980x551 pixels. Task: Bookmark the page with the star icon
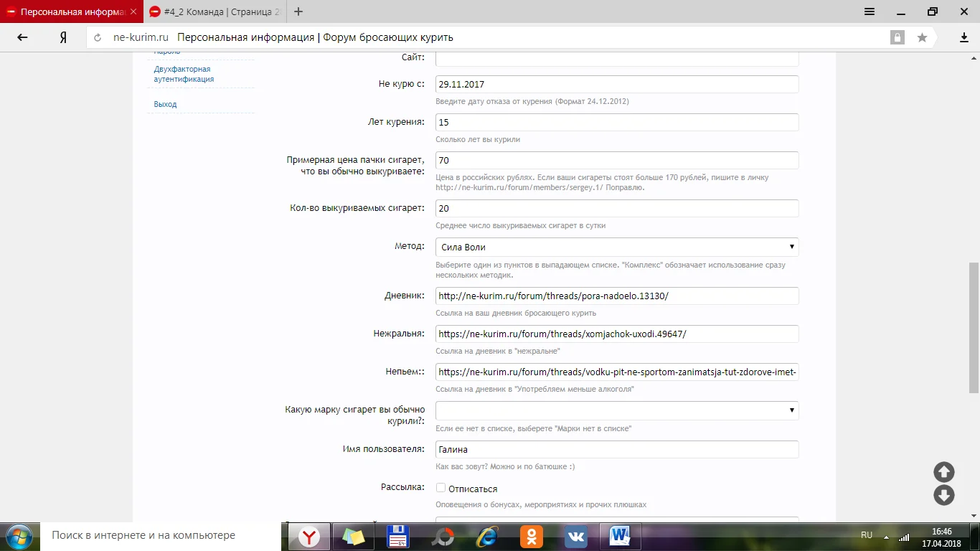click(x=922, y=37)
